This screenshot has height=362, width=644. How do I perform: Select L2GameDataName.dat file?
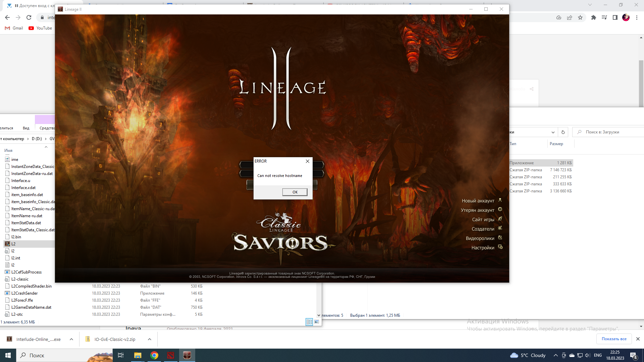[31, 307]
